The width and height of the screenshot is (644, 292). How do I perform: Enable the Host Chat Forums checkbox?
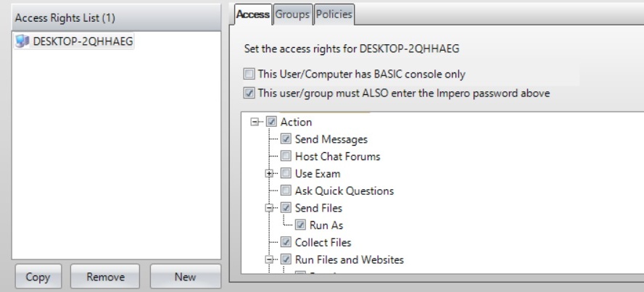[x=286, y=157]
